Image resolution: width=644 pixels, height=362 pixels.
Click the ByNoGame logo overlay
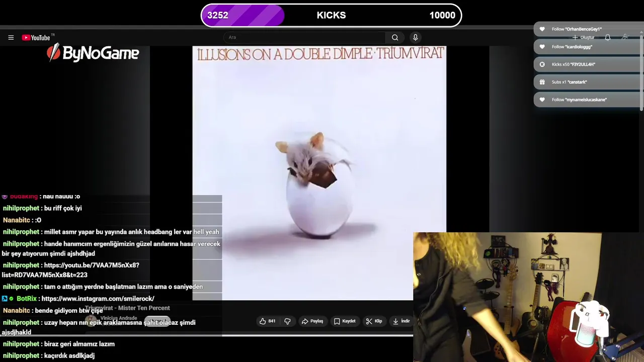[x=93, y=52]
